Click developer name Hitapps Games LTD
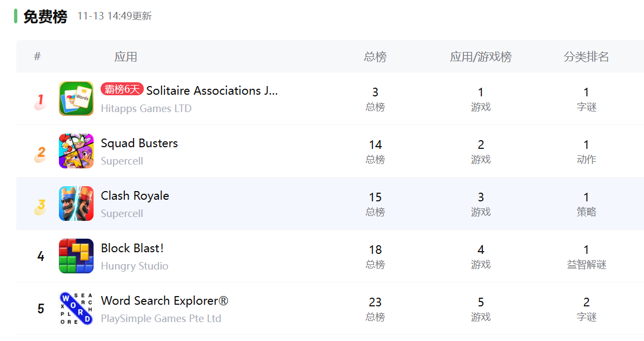Screen dimensions: 644x341 (x=146, y=108)
